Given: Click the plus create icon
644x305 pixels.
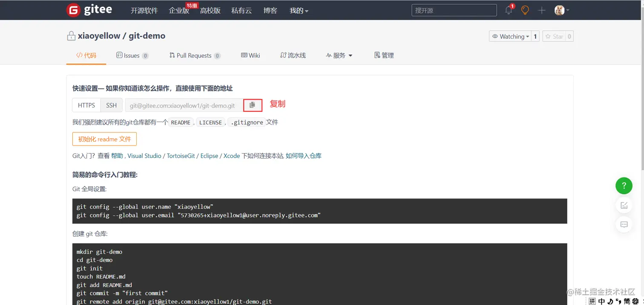Looking at the screenshot, I should pyautogui.click(x=541, y=10).
